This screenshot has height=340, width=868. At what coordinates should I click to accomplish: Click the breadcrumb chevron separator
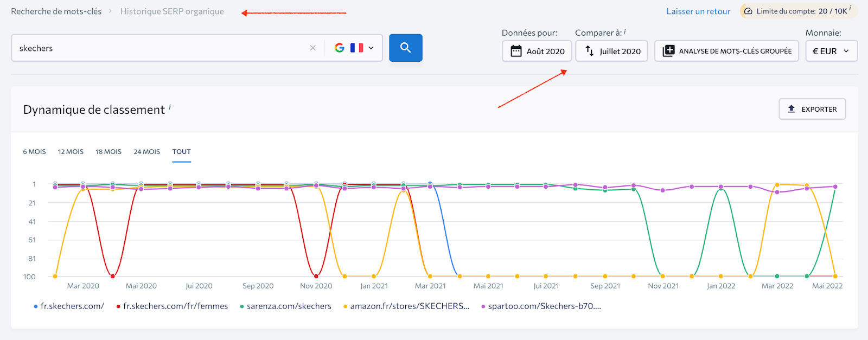[x=110, y=11]
